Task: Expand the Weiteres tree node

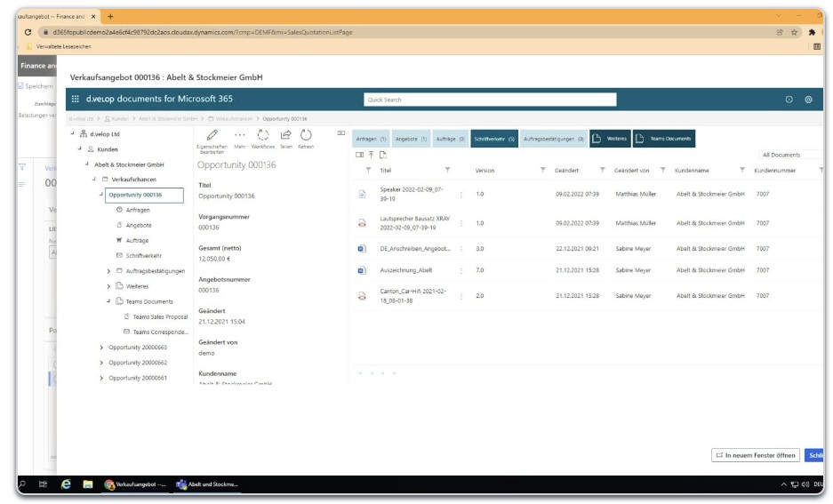Action: [109, 287]
